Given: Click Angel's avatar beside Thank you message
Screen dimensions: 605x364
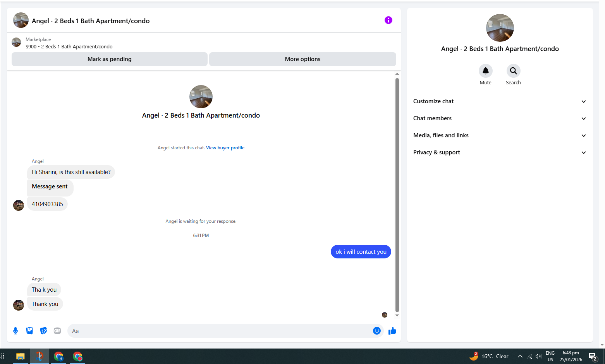Looking at the screenshot, I should [19, 305].
